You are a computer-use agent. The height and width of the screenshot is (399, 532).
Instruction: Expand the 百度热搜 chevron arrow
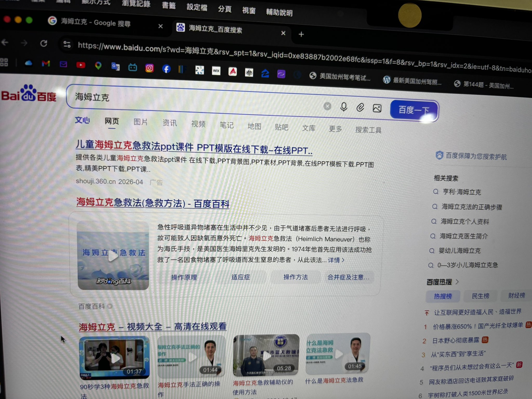(x=457, y=282)
